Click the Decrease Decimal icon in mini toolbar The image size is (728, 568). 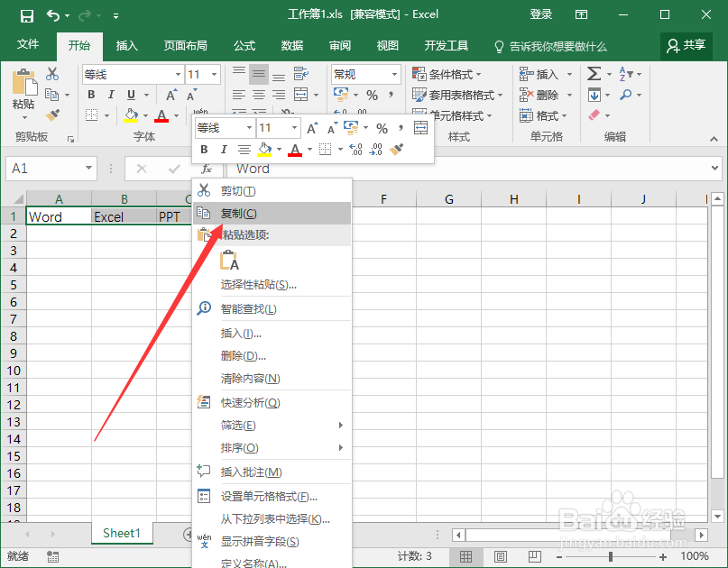pos(375,150)
